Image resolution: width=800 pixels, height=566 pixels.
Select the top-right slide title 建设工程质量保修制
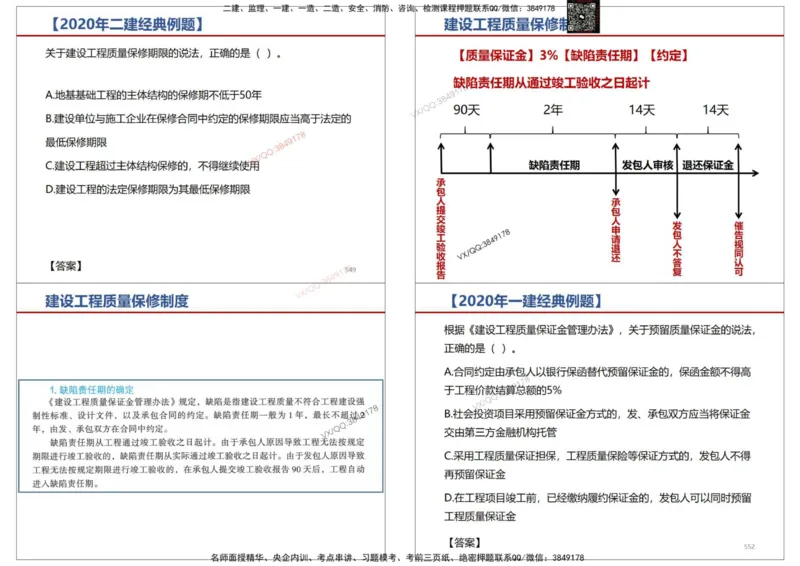pos(506,24)
